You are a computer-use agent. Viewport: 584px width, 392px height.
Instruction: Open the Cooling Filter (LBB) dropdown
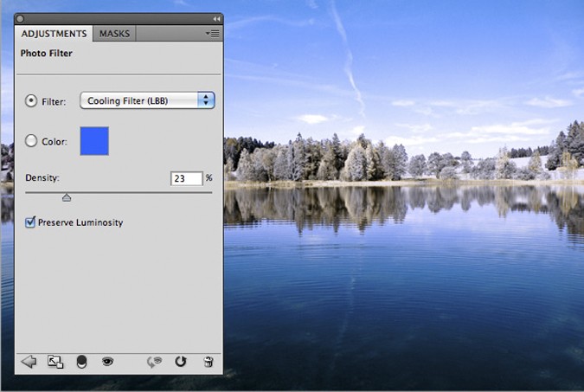pyautogui.click(x=147, y=100)
